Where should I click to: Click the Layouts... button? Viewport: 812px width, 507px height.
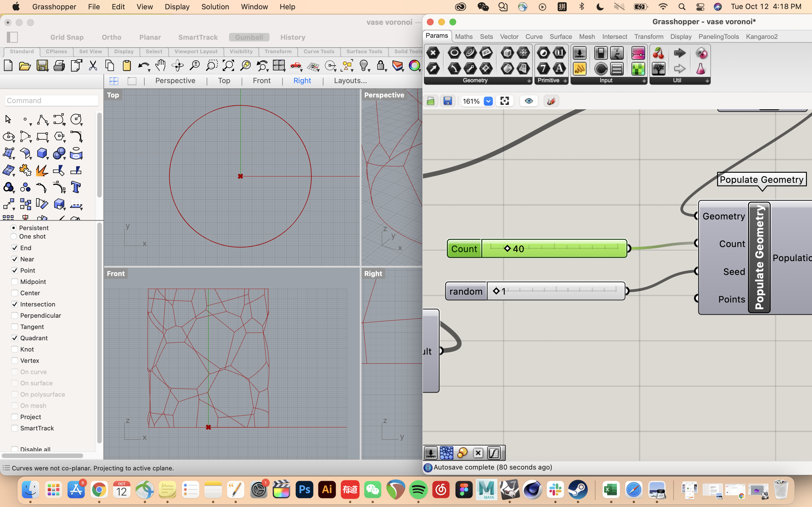tap(350, 81)
